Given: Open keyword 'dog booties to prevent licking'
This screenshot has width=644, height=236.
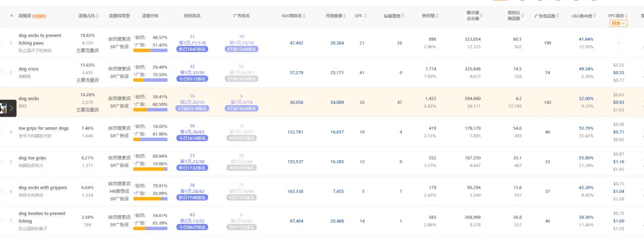Looking at the screenshot, I should [42, 217].
